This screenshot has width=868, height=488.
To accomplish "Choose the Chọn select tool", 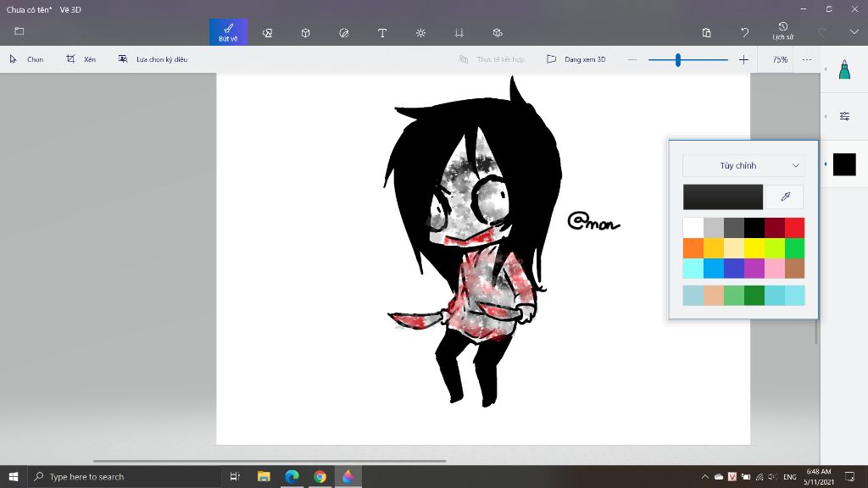I will point(26,59).
